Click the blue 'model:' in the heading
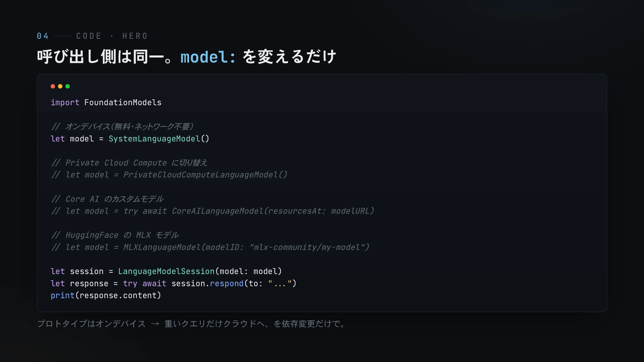644x362 pixels. (x=208, y=57)
